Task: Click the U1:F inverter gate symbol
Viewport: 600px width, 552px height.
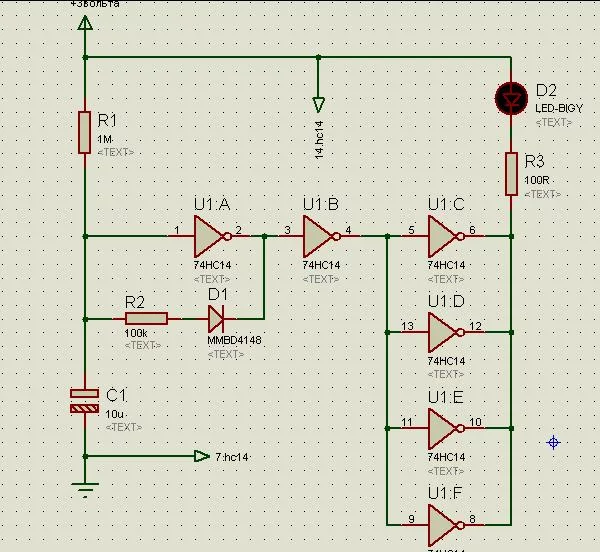Action: (446, 525)
